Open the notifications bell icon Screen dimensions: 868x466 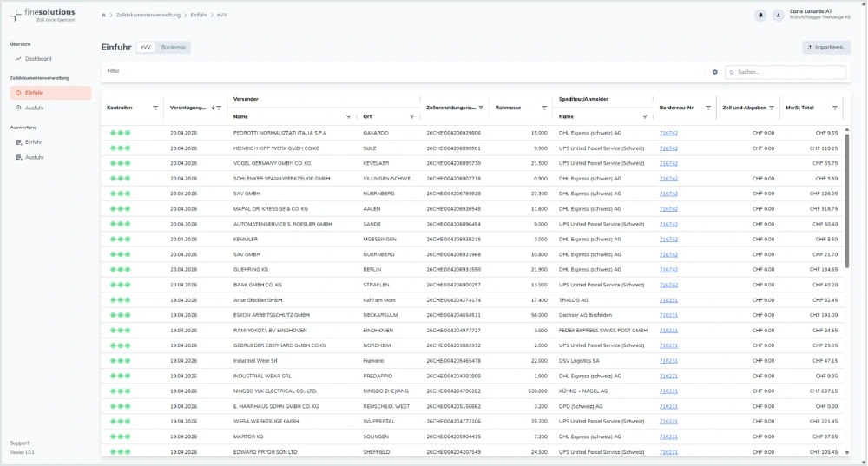[760, 16]
